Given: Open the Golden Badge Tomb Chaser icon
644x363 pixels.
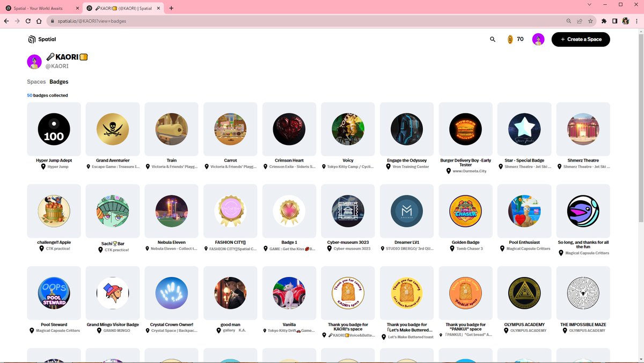Looking at the screenshot, I should 466,211.
